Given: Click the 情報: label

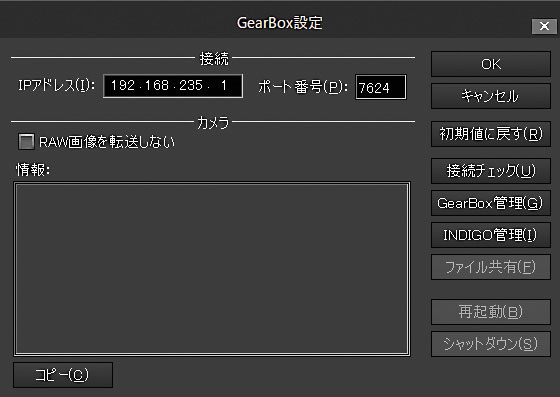Looking at the screenshot, I should pyautogui.click(x=33, y=170).
